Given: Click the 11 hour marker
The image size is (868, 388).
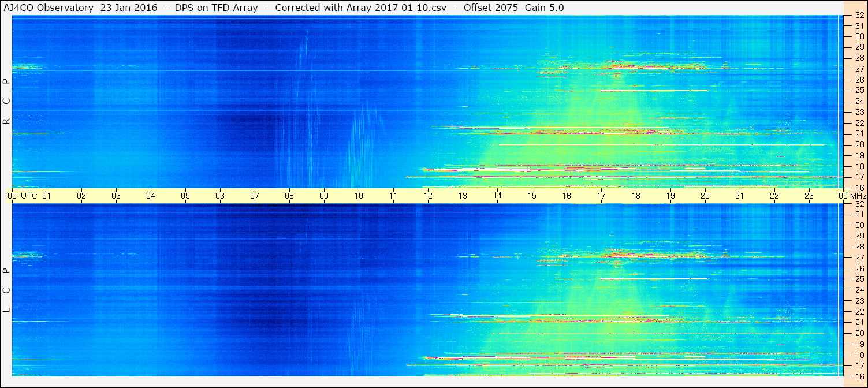Looking at the screenshot, I should (x=393, y=196).
